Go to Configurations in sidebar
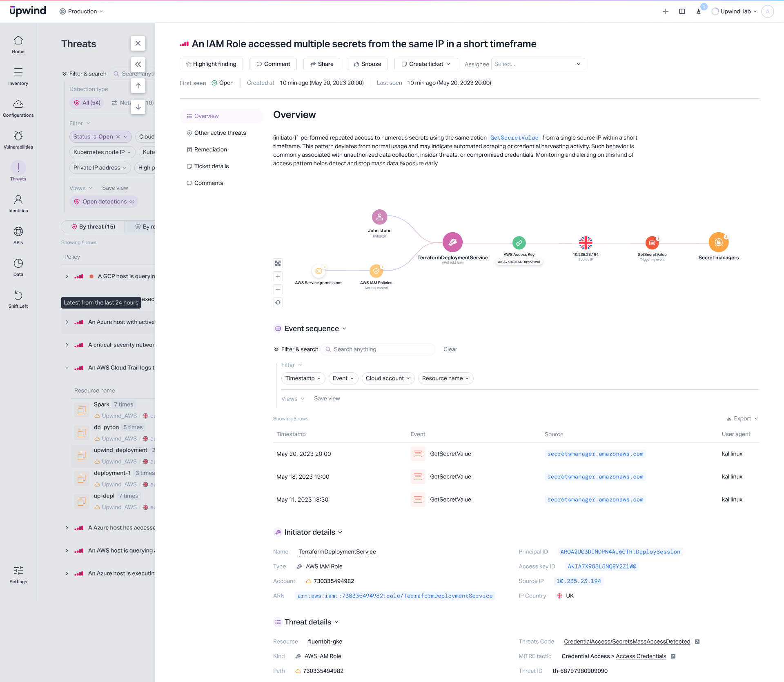 pyautogui.click(x=18, y=109)
